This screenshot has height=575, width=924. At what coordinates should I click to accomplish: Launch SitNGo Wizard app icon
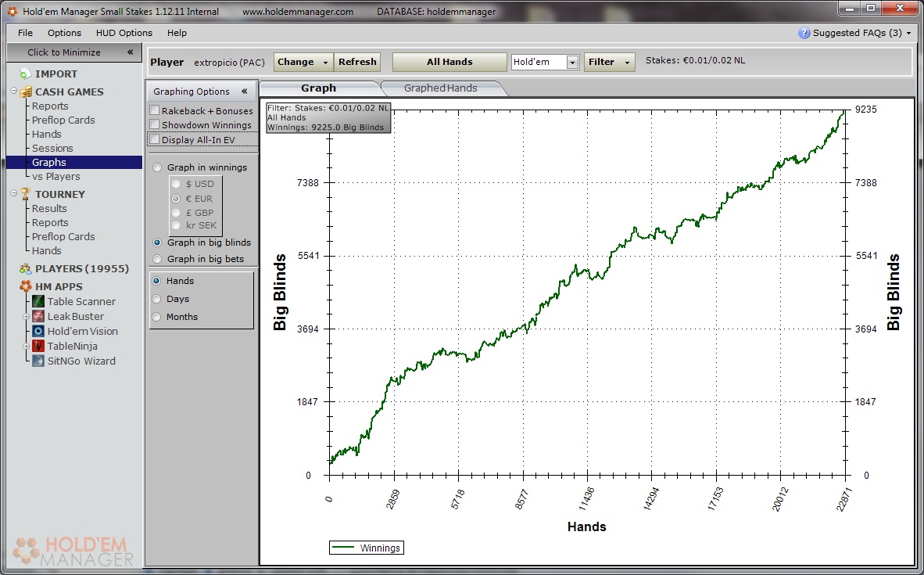[38, 361]
